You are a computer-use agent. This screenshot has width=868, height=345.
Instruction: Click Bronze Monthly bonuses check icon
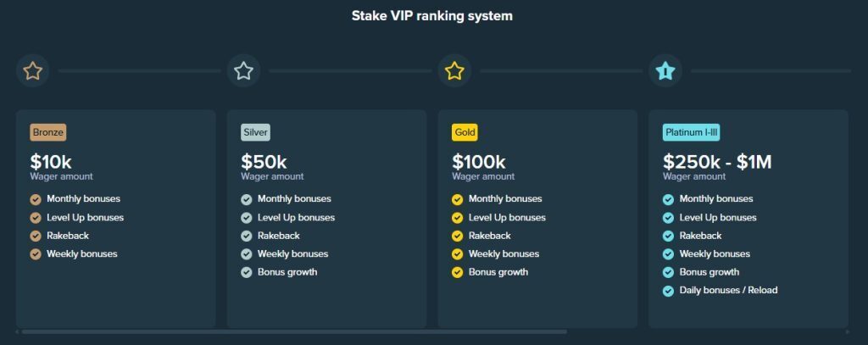tap(36, 199)
